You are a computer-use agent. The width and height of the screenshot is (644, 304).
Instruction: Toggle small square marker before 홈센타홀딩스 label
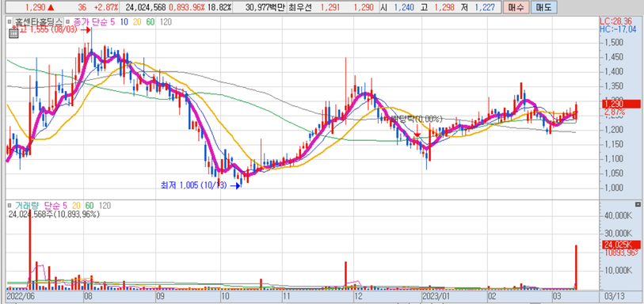tap(9, 22)
